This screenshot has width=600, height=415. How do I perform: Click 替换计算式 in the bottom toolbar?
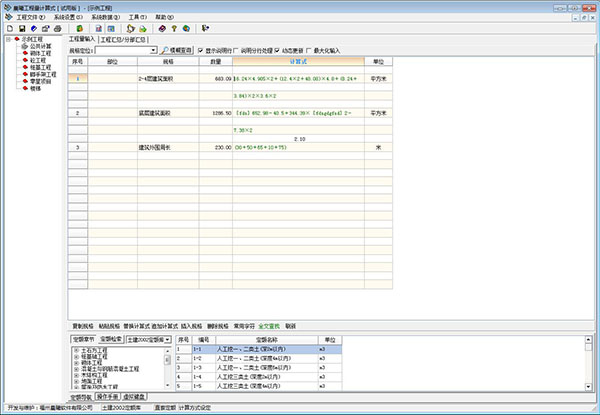[136, 326]
